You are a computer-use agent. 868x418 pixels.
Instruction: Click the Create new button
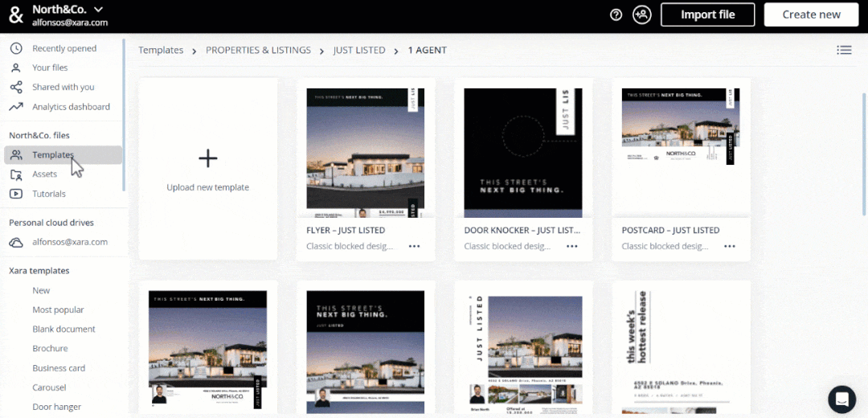pyautogui.click(x=811, y=14)
